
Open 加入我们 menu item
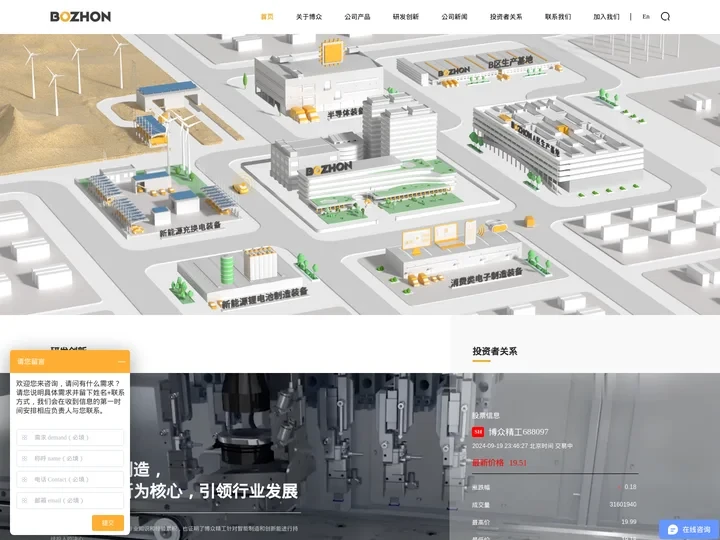coord(606,17)
